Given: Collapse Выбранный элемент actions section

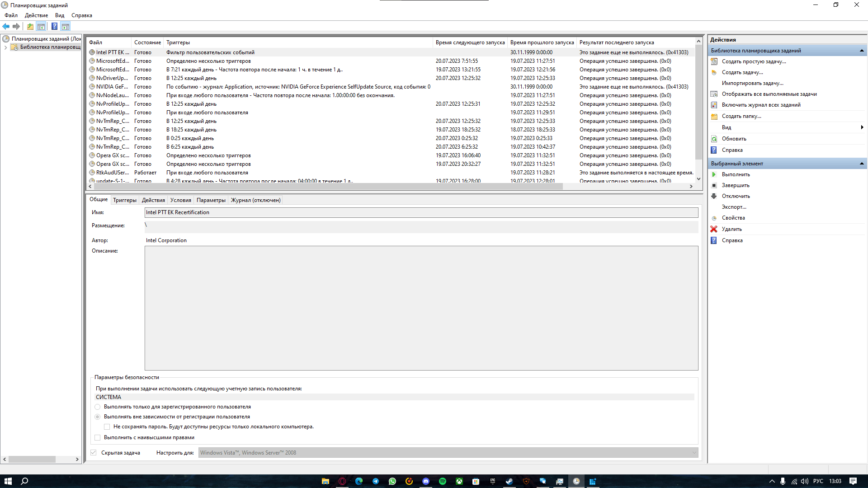Looking at the screenshot, I should (x=861, y=164).
